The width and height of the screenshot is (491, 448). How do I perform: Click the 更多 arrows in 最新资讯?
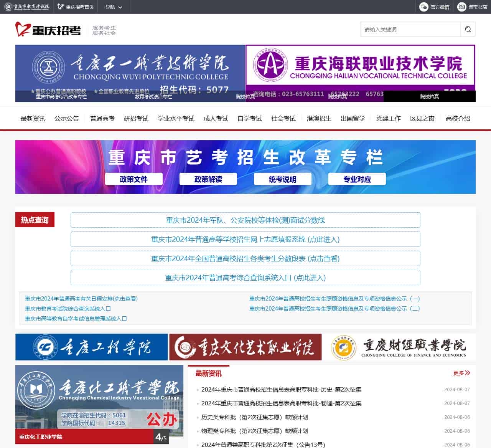coord(461,373)
